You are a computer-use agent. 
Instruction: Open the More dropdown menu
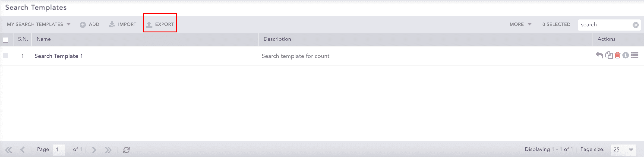click(x=520, y=25)
